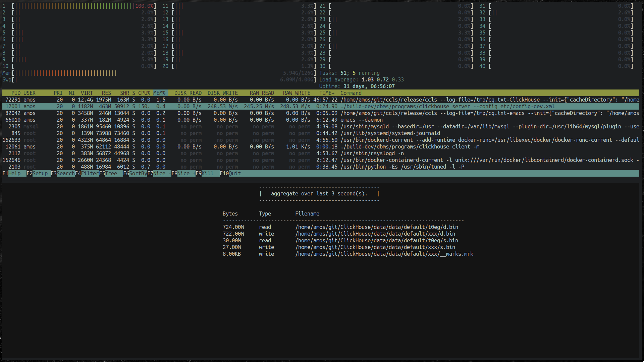The height and width of the screenshot is (362, 644).
Task: Toggle F5 Tree view
Action: point(111,173)
